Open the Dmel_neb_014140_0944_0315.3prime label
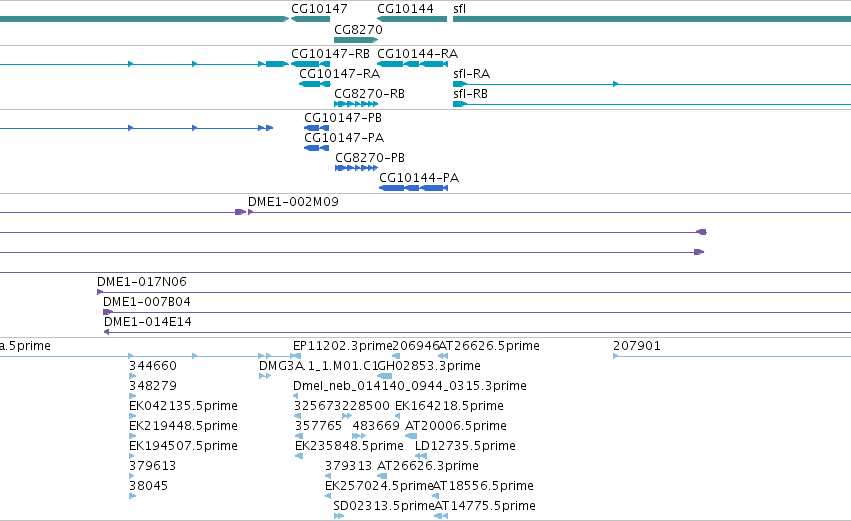Viewport: 851px width, 521px height. (410, 386)
